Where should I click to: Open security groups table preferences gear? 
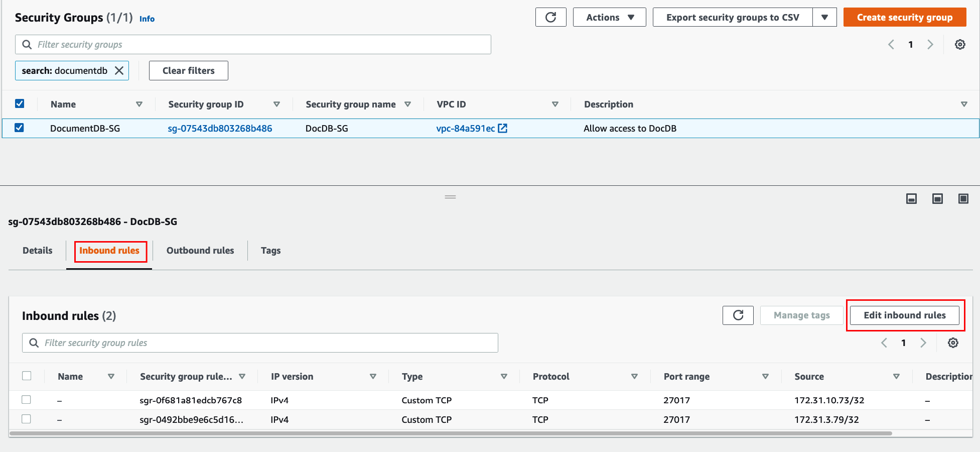[x=959, y=45]
